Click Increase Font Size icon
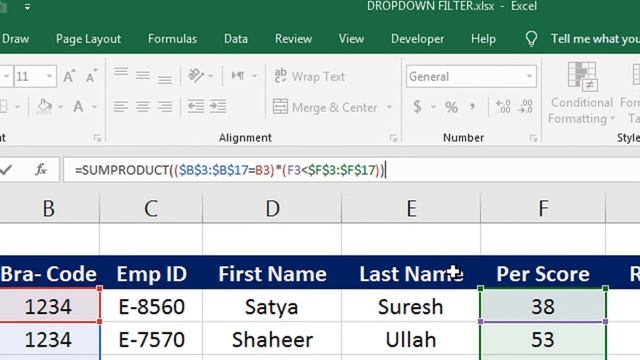This screenshot has height=360, width=640. click(x=69, y=76)
